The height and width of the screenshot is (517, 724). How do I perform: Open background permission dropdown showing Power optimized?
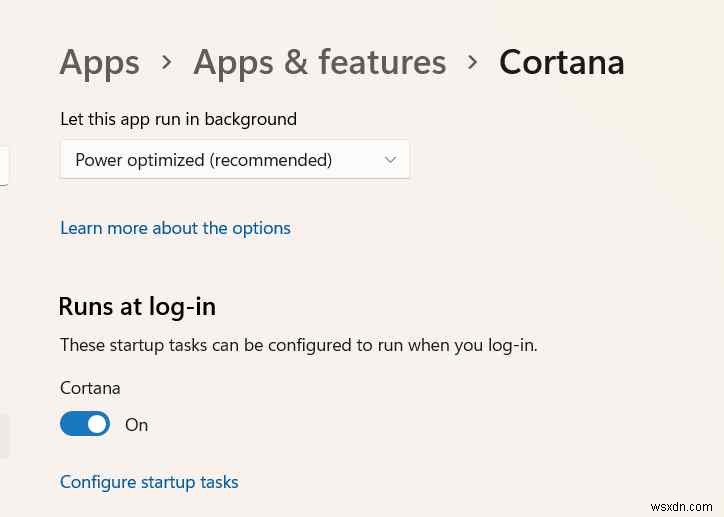click(235, 160)
